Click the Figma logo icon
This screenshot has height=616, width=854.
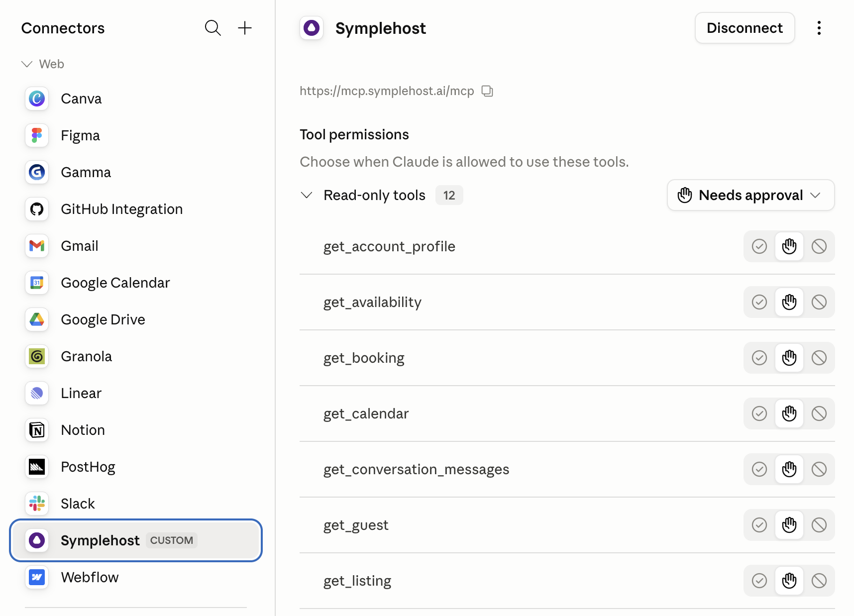click(37, 135)
